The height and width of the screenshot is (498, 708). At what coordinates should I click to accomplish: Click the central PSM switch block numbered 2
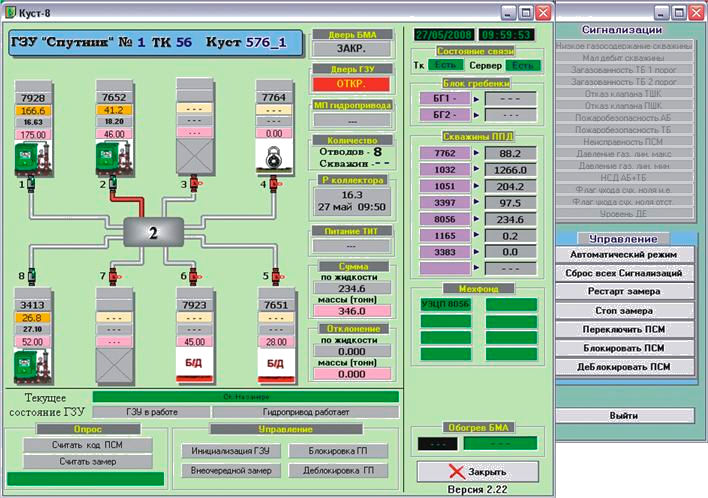[x=153, y=233]
